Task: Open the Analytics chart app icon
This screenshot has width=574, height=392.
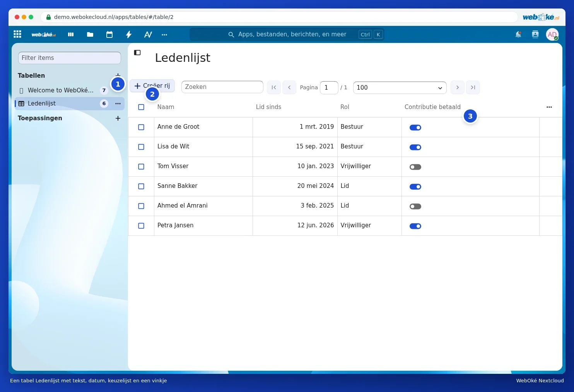Action: click(148, 34)
